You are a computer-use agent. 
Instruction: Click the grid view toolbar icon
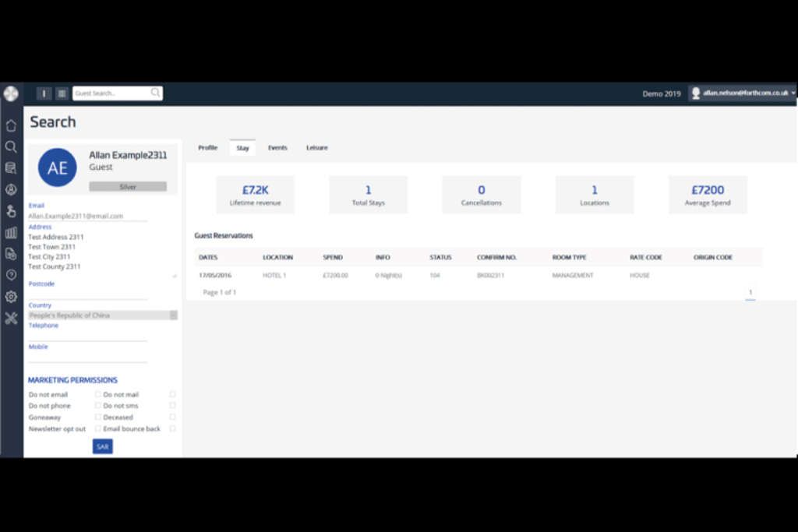click(62, 93)
